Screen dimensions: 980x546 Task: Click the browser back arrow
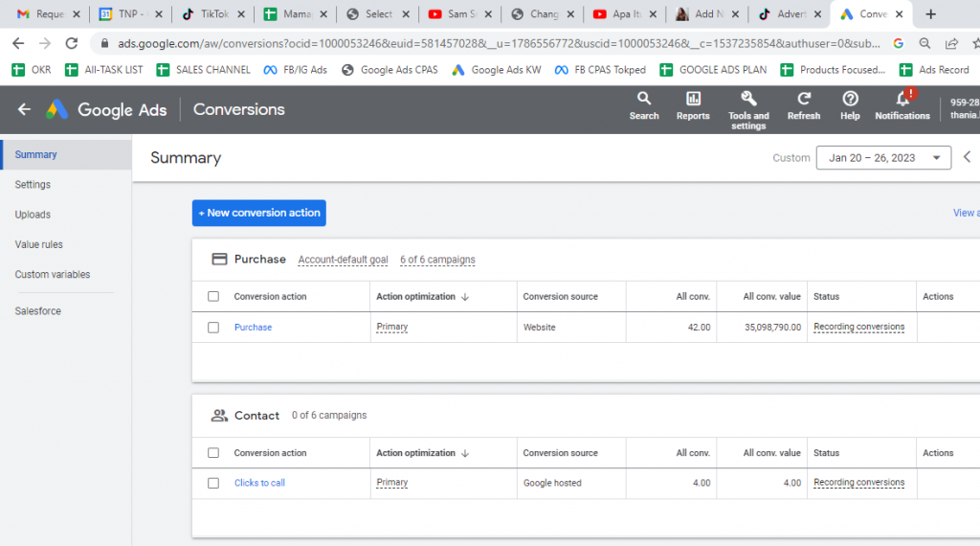[18, 43]
